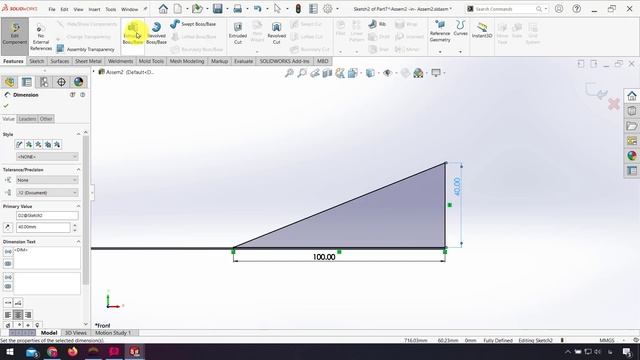The image size is (640, 360).
Task: Switch to the Model tab at bottom
Action: (49, 333)
